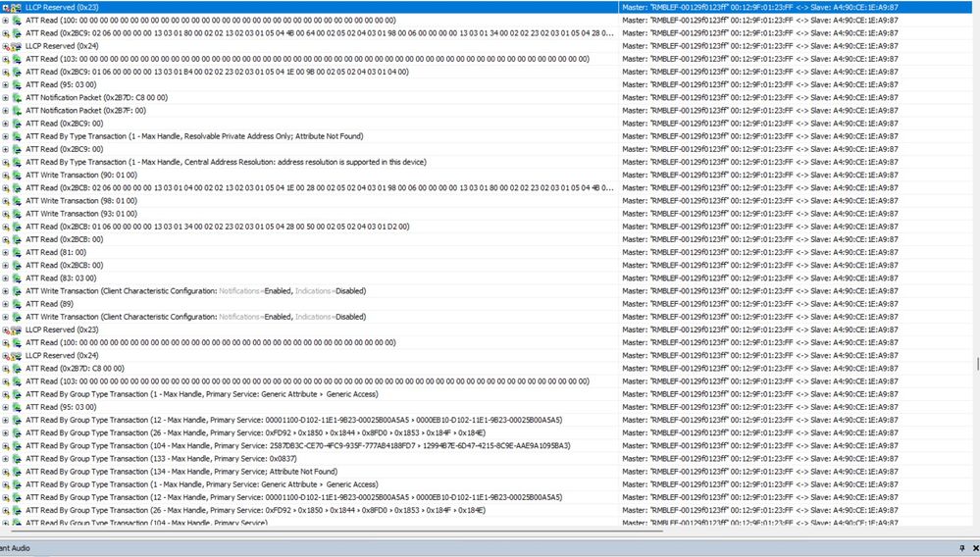Pin the bottom Audio panel with pushpin icon
This screenshot has height=557, width=980.
pos(962,548)
